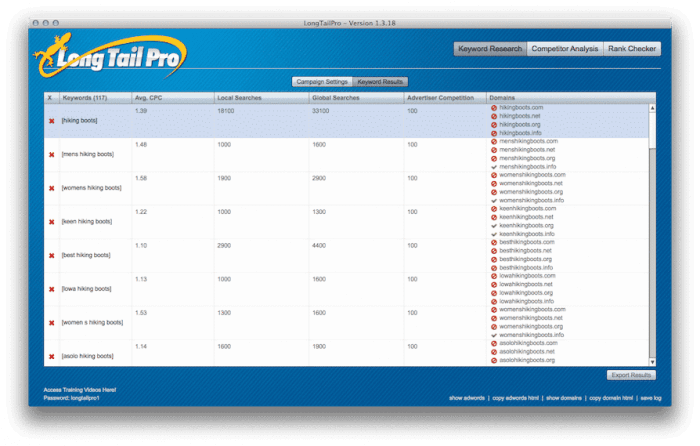The height and width of the screenshot is (446, 700).
Task: Switch to Competitor Analysis tab
Action: (565, 49)
